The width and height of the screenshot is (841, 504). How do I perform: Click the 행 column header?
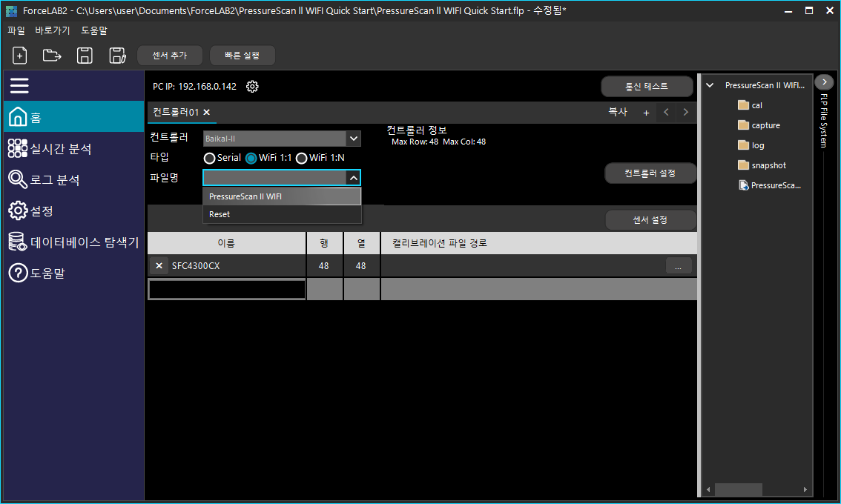[x=324, y=243]
